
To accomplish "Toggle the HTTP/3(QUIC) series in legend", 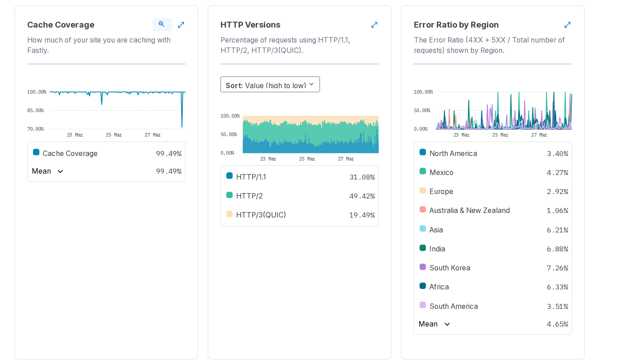I will pyautogui.click(x=261, y=215).
